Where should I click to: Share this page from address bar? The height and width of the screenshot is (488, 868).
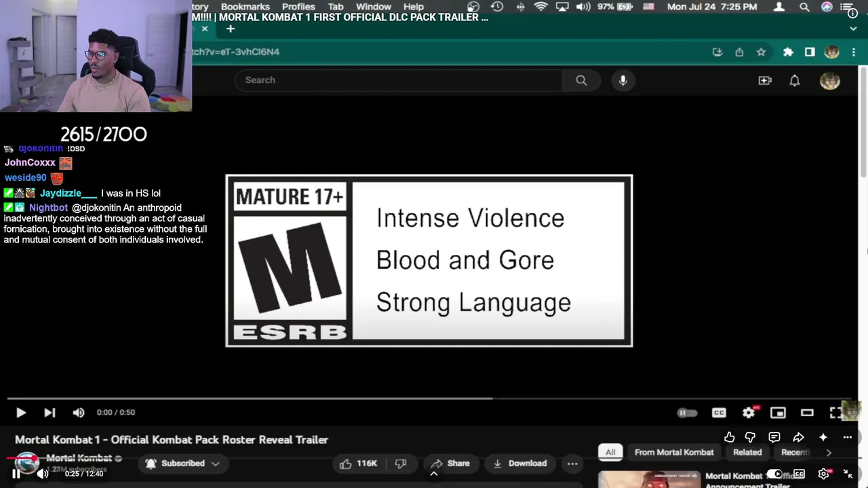pos(739,52)
